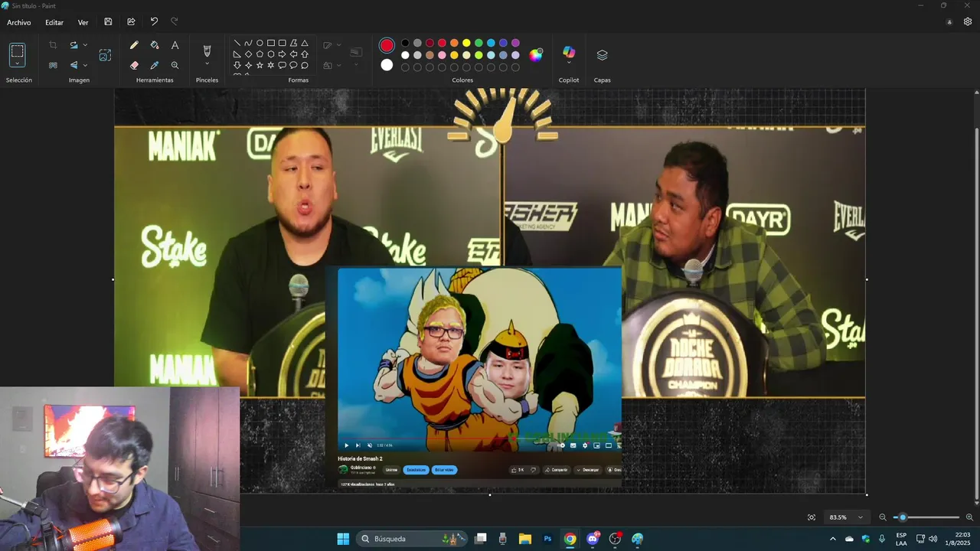Click the Redo arrow

click(174, 21)
